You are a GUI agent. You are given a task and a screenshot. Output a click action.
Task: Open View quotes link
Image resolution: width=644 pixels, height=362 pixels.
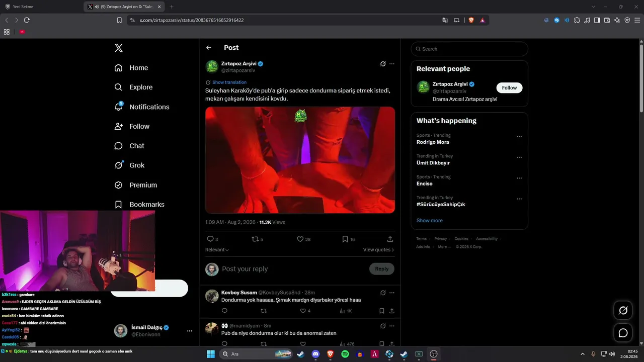tap(378, 250)
